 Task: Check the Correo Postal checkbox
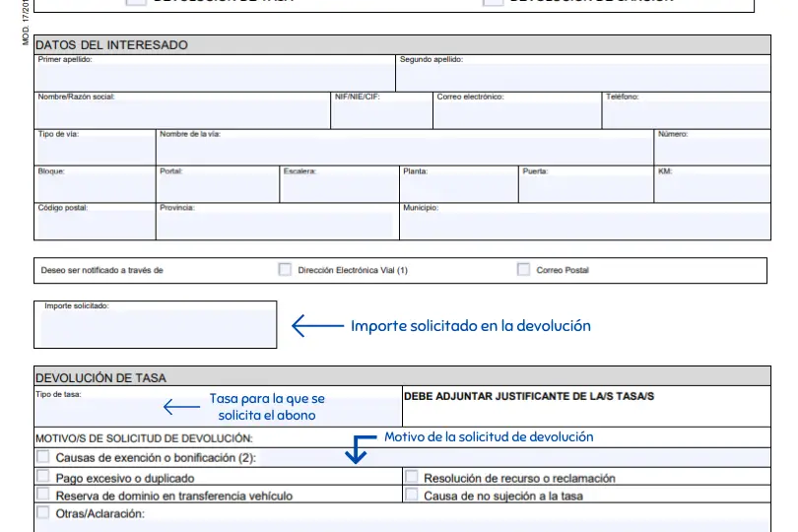(x=523, y=269)
